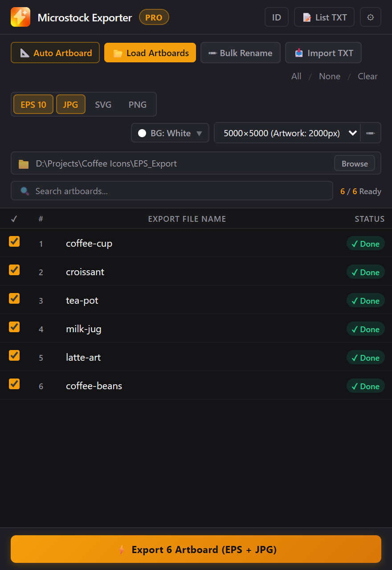The image size is (392, 570).
Task: Open the BG: White background dropdown
Action: (170, 133)
